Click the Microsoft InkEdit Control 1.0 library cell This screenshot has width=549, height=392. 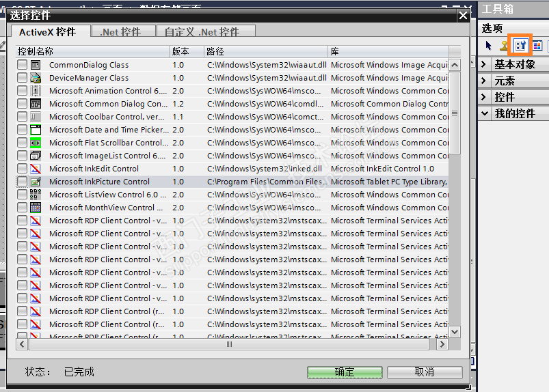coord(382,169)
